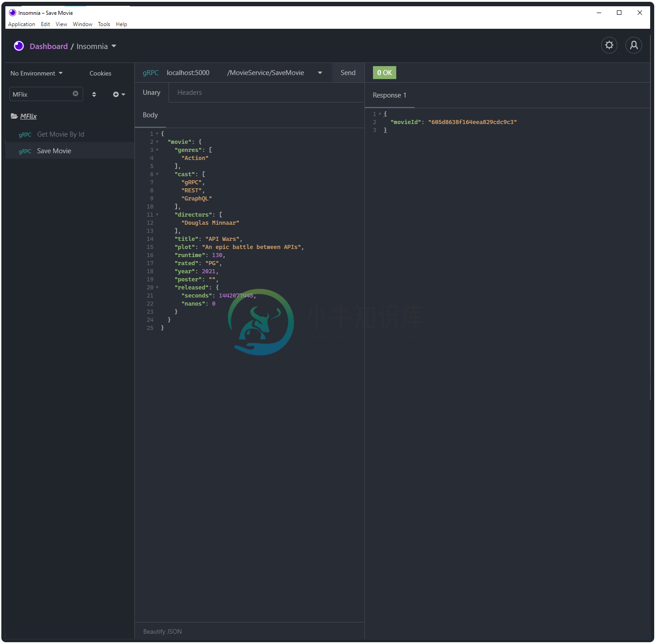Click the "Action" genre entry

pyautogui.click(x=195, y=158)
